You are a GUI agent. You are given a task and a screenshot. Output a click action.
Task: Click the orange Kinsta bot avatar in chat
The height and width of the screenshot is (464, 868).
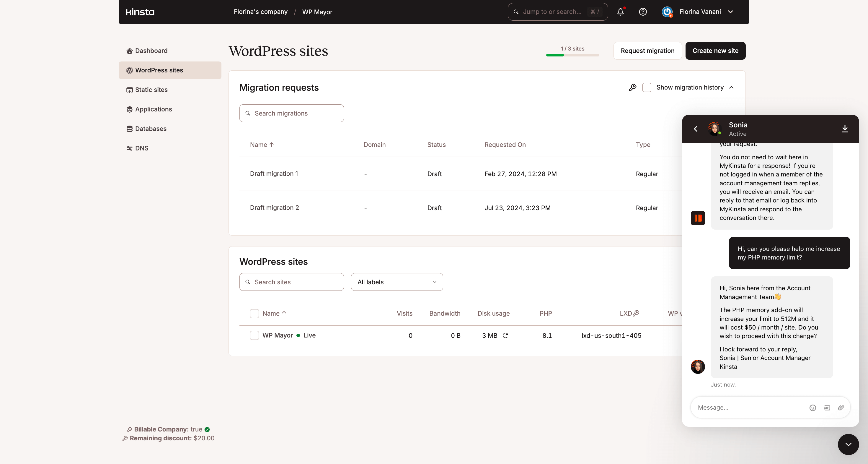click(x=697, y=218)
